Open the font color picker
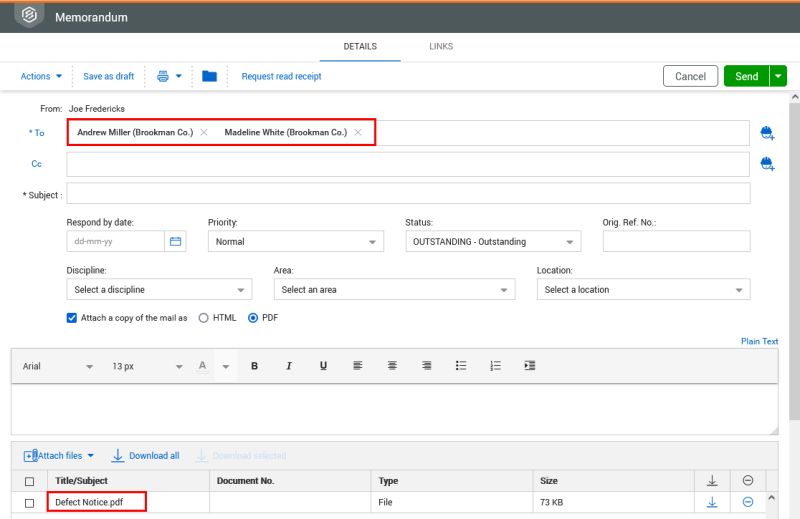The width and height of the screenshot is (800, 519). tap(203, 366)
